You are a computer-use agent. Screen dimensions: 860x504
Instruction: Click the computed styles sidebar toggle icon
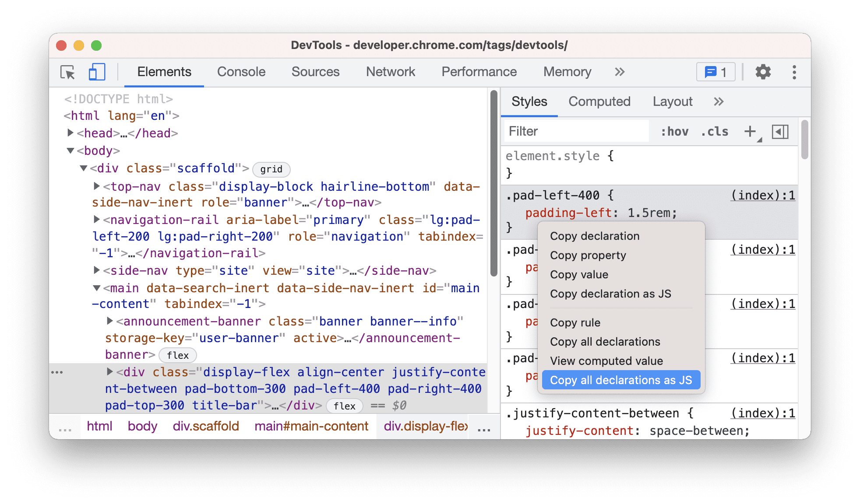point(779,132)
